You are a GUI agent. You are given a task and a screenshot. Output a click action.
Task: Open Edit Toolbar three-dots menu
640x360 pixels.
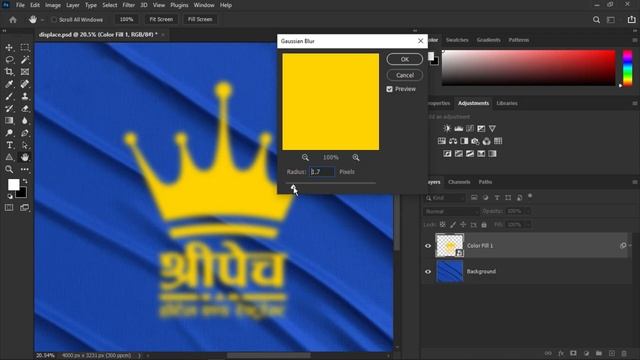coord(25,169)
